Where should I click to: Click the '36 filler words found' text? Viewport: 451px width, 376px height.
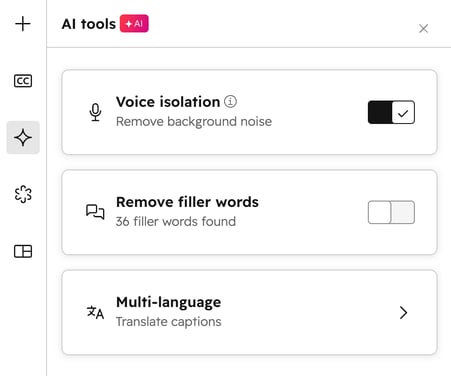pyautogui.click(x=176, y=222)
